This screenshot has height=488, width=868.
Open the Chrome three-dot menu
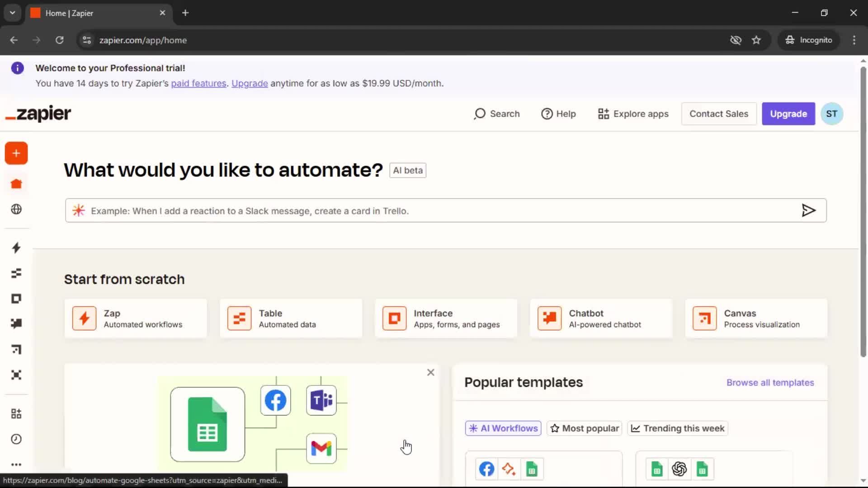pos(854,40)
